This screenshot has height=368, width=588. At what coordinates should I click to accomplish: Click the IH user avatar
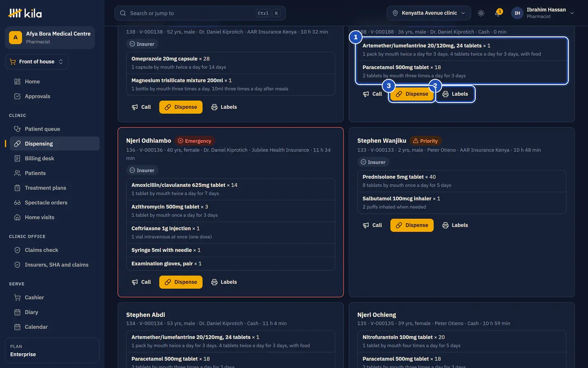517,13
